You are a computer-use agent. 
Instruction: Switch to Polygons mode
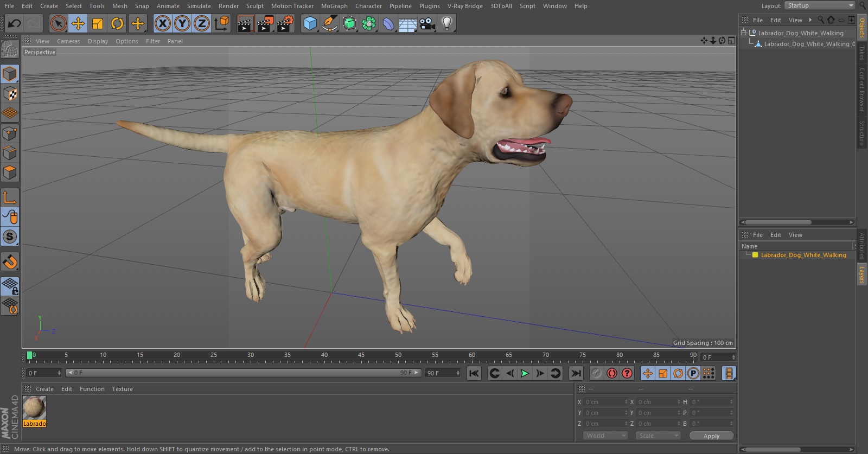10,172
